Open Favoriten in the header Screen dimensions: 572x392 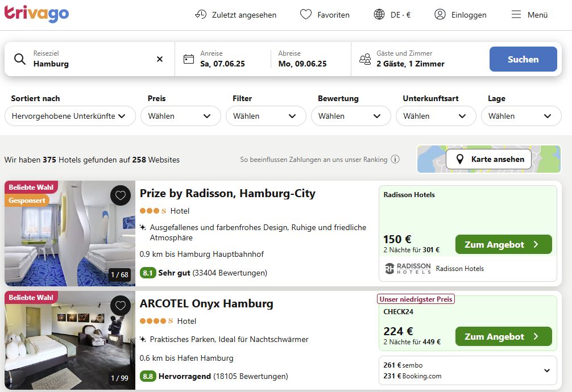[333, 15]
